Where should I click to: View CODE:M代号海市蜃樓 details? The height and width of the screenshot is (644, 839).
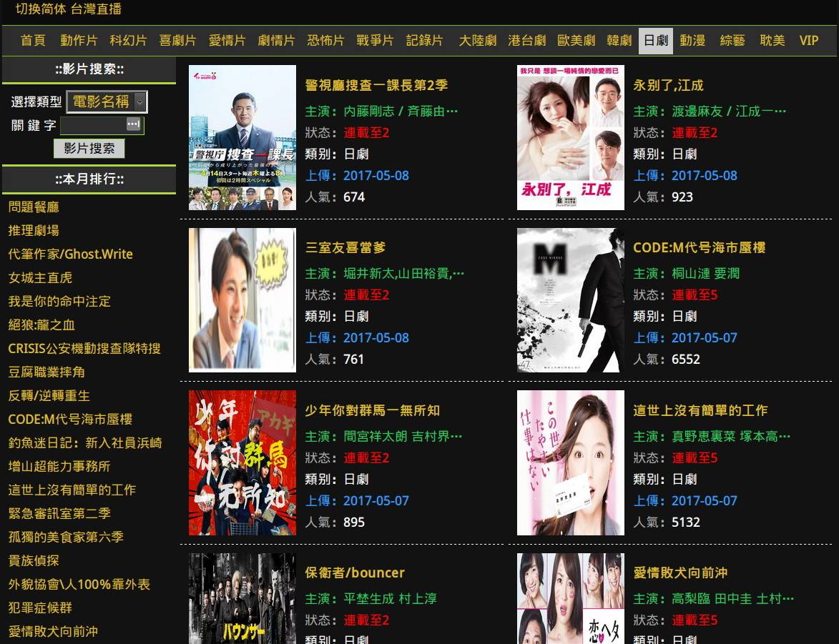(700, 249)
